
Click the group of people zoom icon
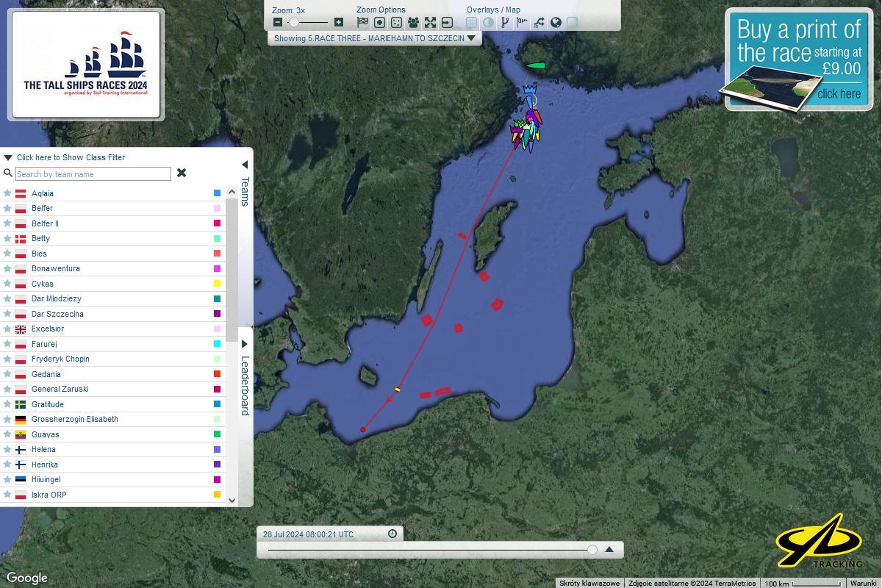click(x=413, y=23)
